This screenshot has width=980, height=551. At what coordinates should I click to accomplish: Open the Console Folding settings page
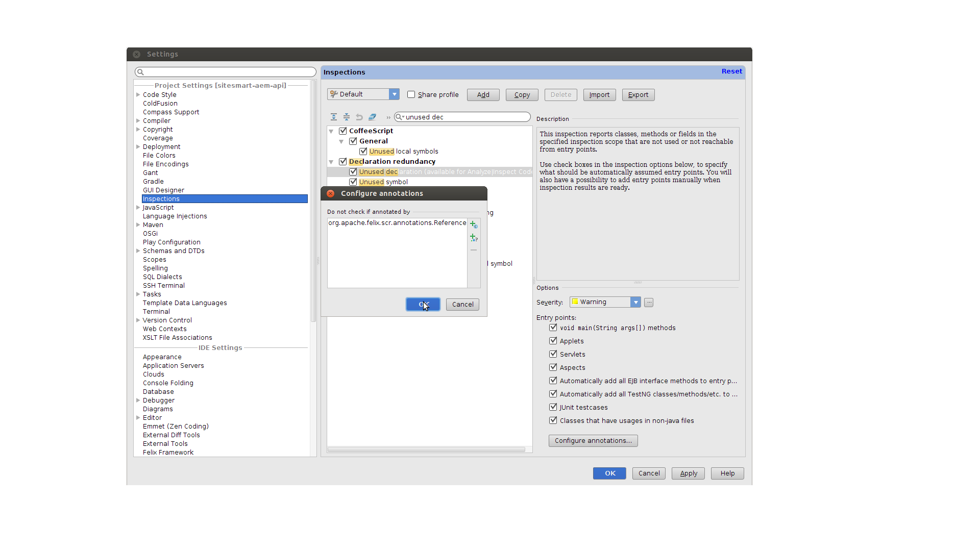tap(168, 383)
